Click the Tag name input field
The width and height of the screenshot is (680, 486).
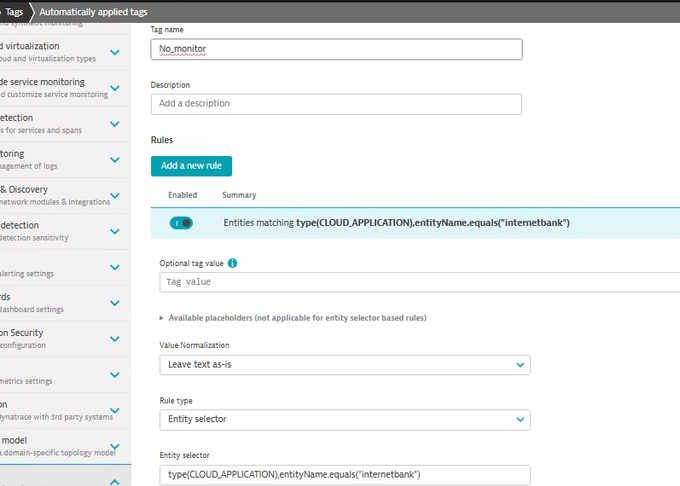click(336, 49)
